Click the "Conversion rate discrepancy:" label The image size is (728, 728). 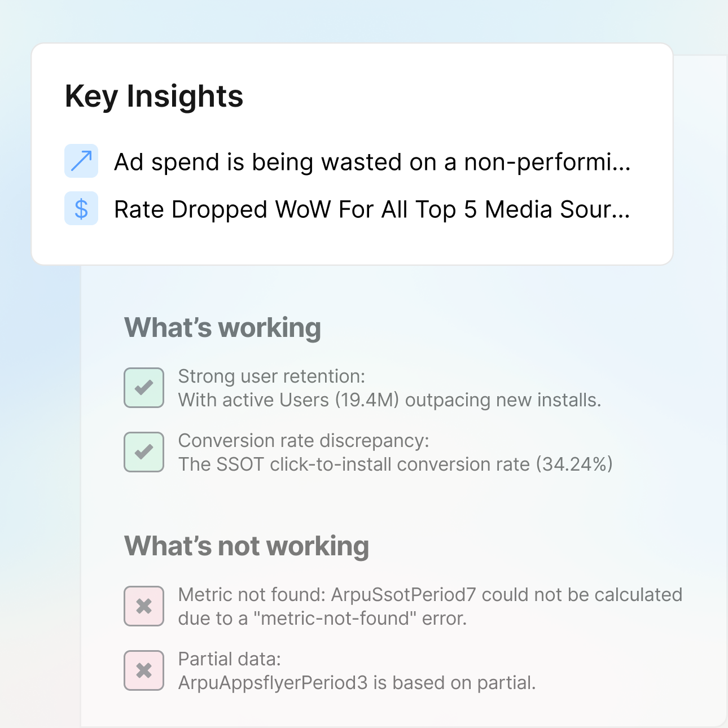pos(304,440)
